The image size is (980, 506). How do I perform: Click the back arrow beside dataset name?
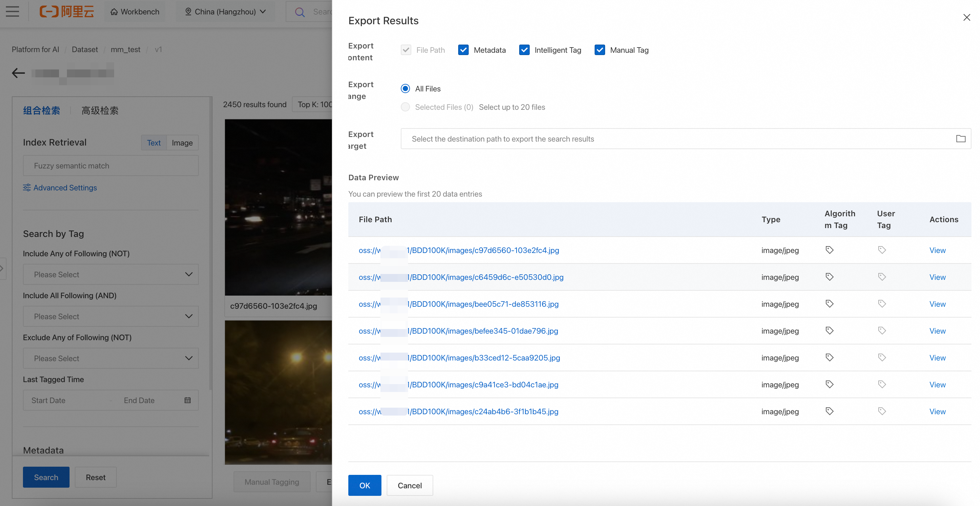pyautogui.click(x=18, y=73)
